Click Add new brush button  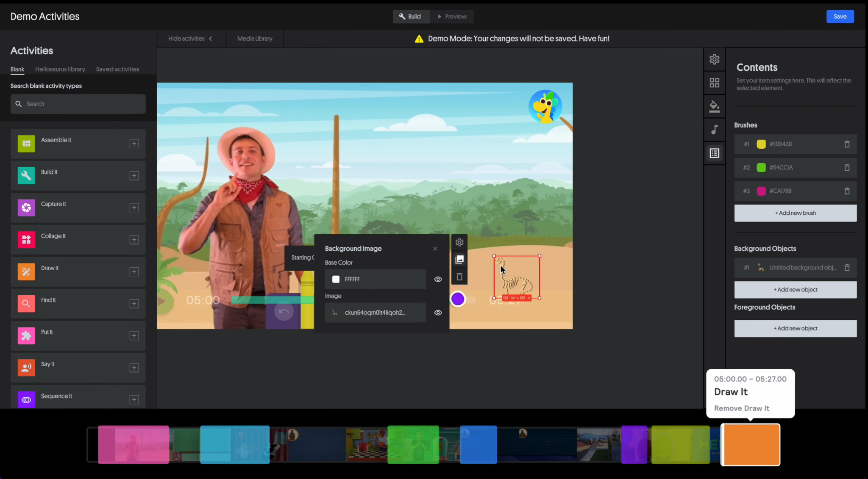[x=795, y=213]
